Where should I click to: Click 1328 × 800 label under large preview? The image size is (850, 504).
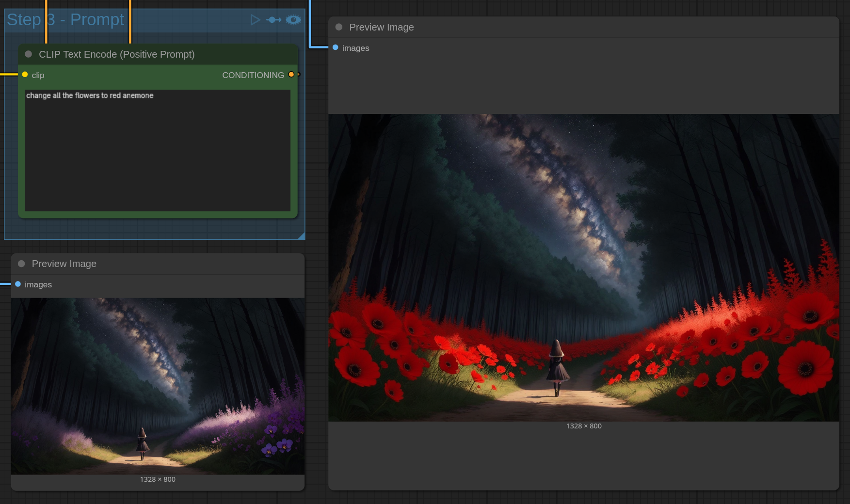(584, 426)
